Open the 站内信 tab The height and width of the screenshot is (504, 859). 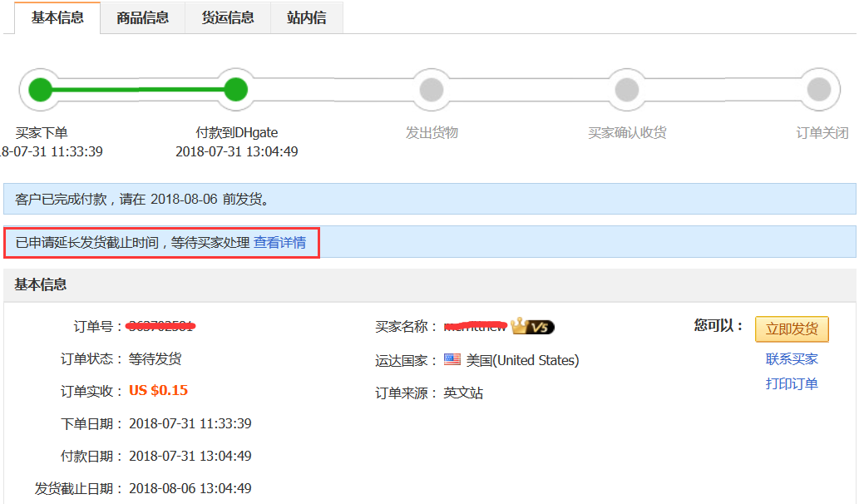[306, 17]
